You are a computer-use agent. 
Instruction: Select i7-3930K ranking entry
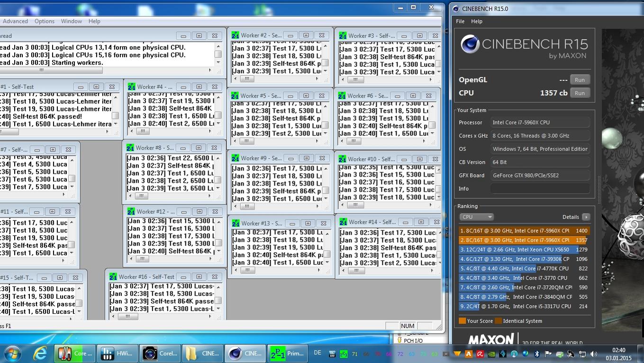tap(524, 259)
